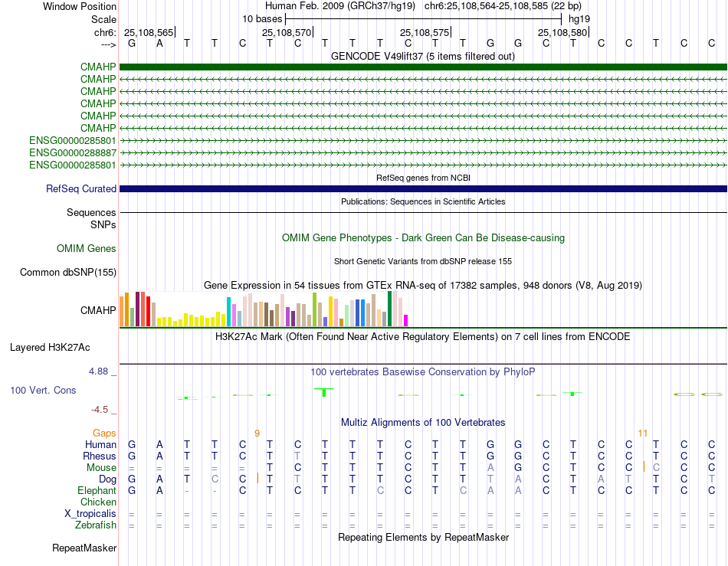Click the orange insertion mark in Mouse row
This screenshot has width=728, height=566.
[x=644, y=466]
